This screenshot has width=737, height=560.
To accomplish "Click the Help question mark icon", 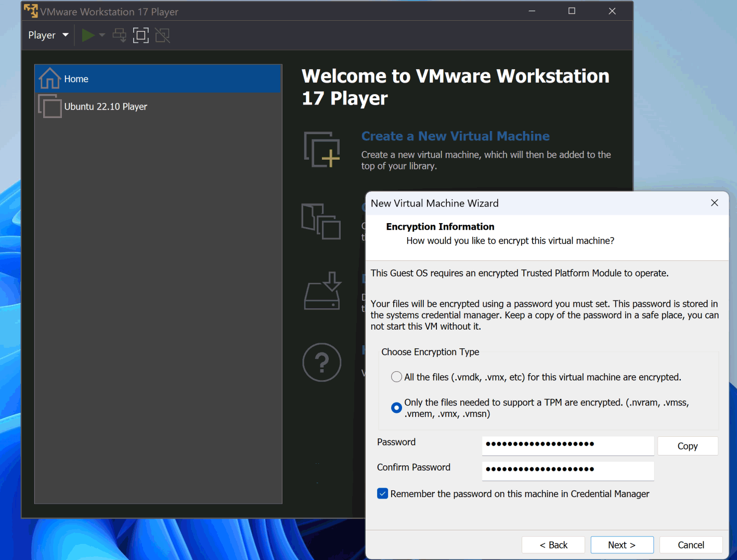I will coord(322,362).
